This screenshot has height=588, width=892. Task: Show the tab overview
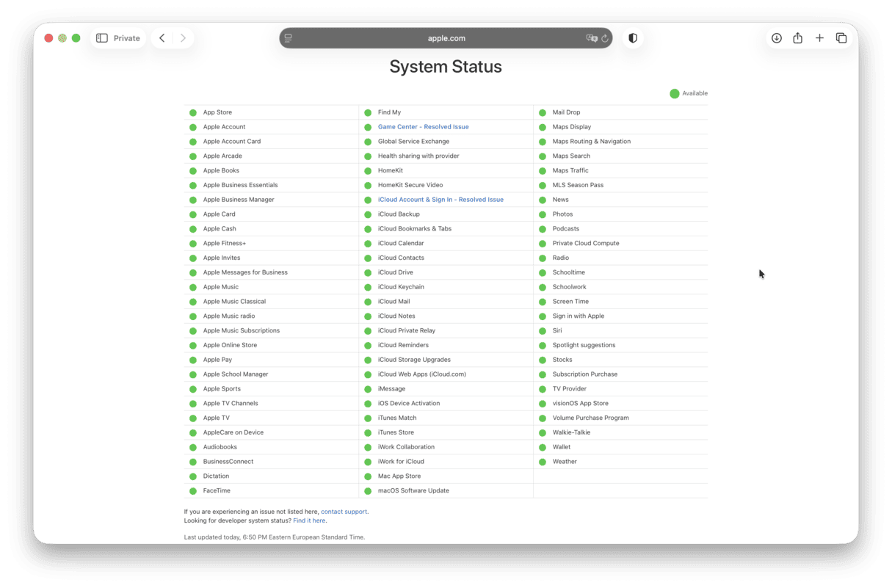(x=841, y=37)
